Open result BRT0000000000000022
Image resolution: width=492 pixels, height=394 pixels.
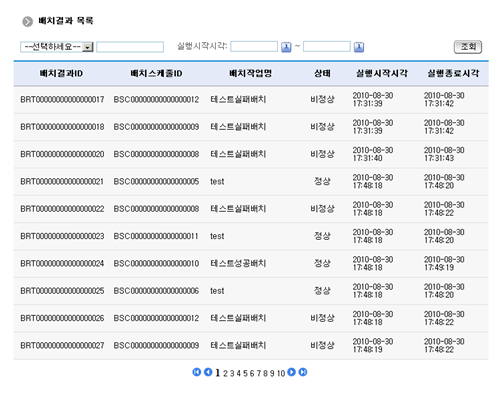click(x=62, y=209)
